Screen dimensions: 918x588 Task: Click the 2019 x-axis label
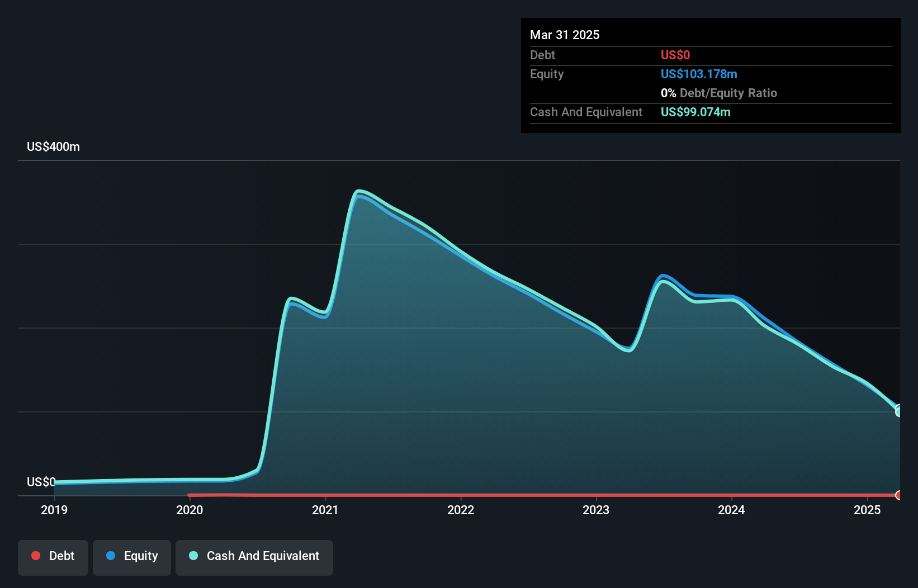pyautogui.click(x=54, y=510)
